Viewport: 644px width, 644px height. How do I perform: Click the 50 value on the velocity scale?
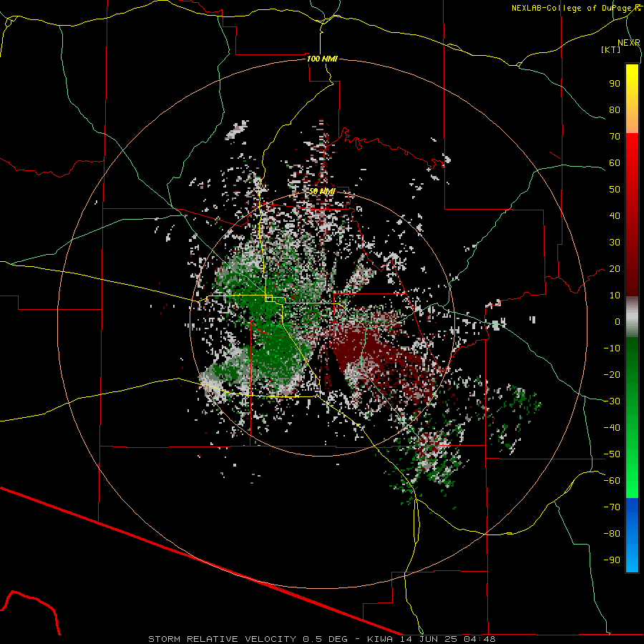point(615,190)
